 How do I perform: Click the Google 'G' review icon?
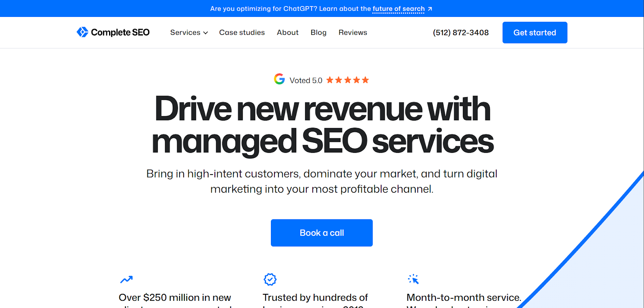click(x=279, y=79)
